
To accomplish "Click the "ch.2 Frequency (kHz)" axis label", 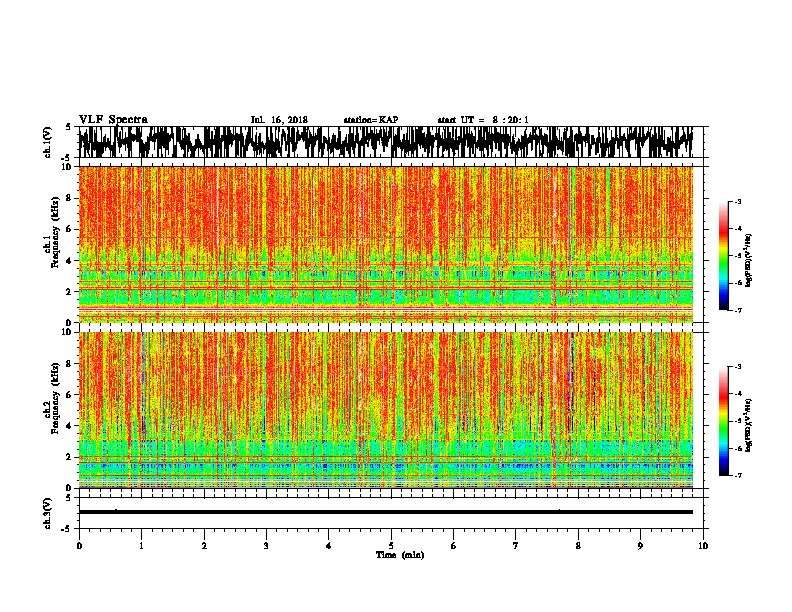I will point(52,398).
